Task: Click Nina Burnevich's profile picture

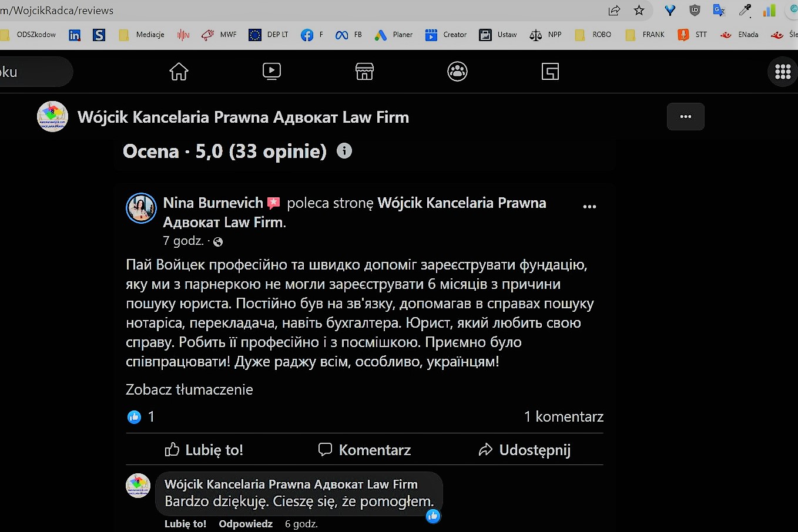Action: pos(142,208)
